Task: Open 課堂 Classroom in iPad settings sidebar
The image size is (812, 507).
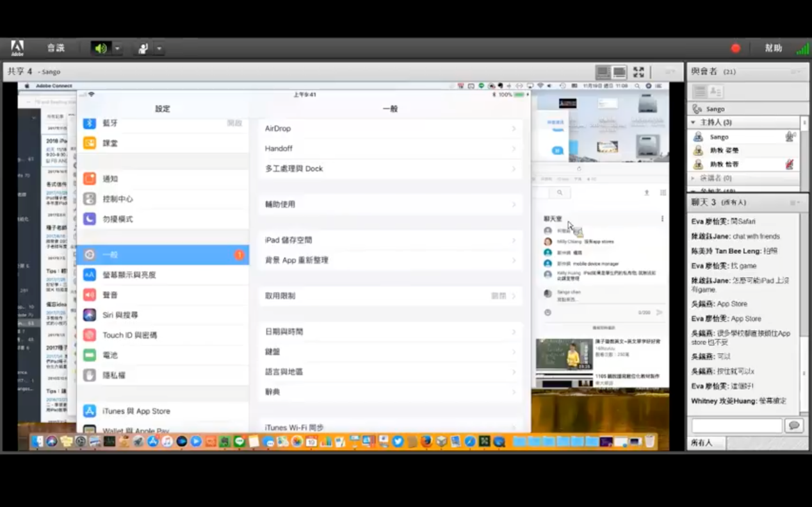Action: point(163,143)
